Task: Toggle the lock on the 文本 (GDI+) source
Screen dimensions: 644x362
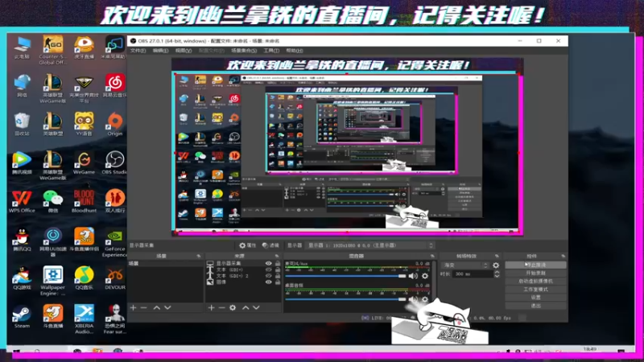Action: click(x=278, y=269)
